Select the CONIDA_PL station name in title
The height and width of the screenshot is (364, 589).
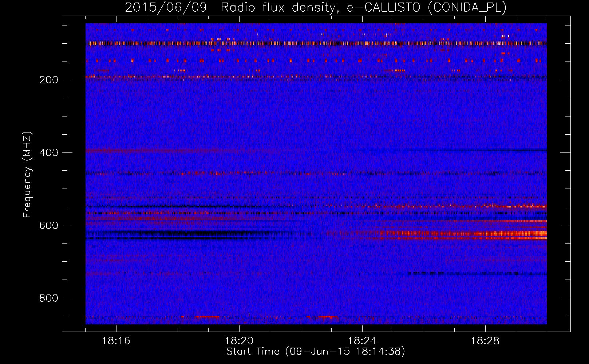click(x=467, y=7)
